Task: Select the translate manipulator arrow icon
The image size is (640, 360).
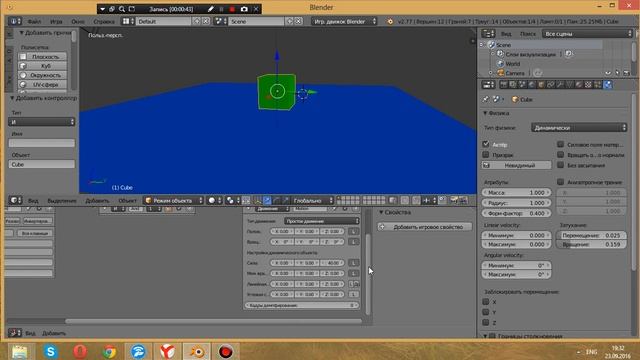Action: 267,200
